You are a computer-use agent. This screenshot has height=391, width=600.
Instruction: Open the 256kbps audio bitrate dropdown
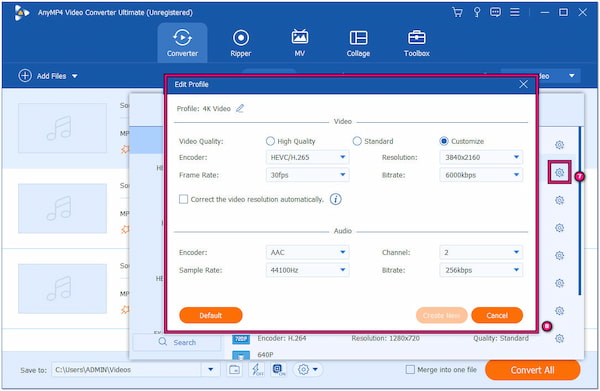point(481,270)
